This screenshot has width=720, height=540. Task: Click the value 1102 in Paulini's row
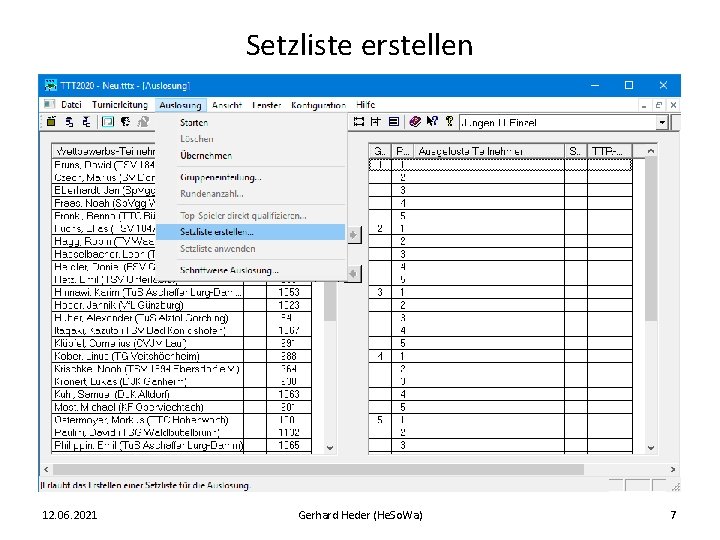(x=289, y=433)
